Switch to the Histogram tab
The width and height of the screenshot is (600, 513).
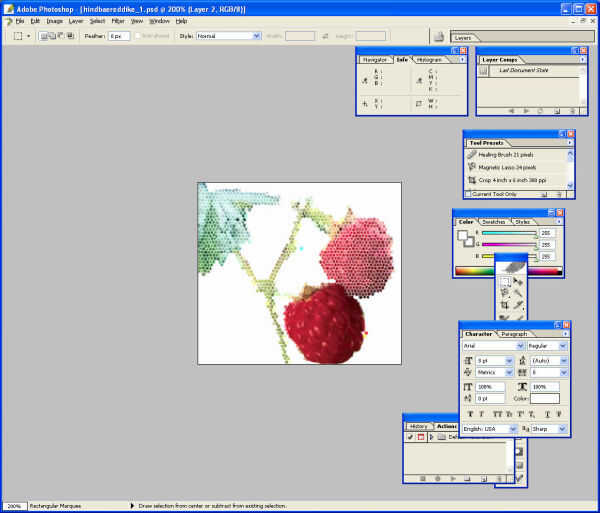pos(429,60)
